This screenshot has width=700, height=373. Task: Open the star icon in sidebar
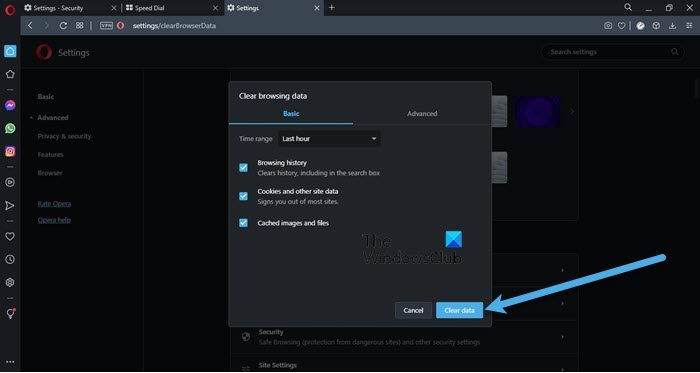[10, 74]
